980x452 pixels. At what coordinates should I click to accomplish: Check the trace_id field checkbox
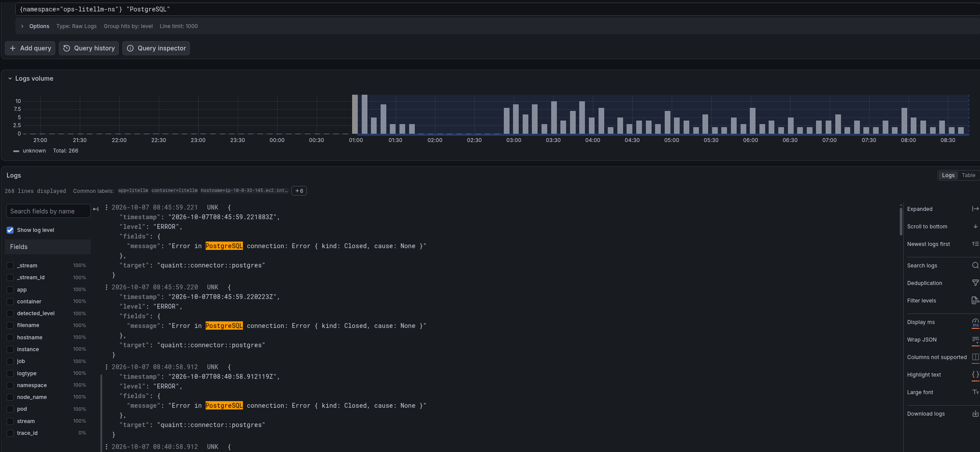(10, 433)
